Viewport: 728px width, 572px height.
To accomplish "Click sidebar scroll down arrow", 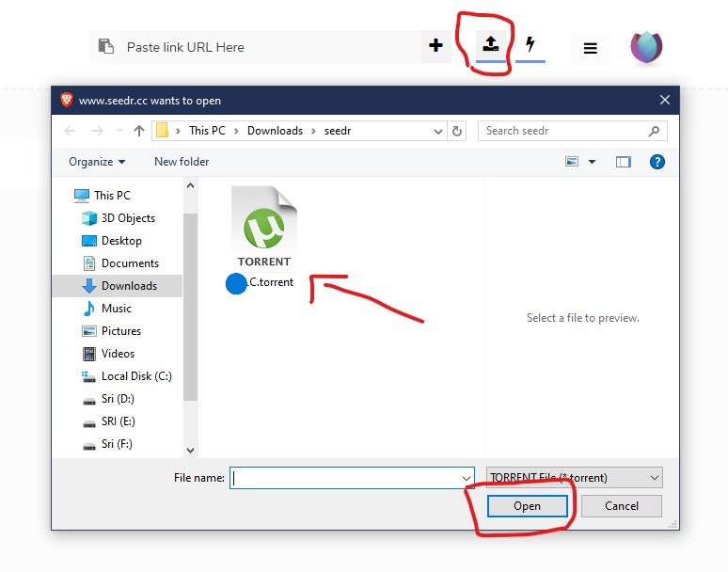I will (x=190, y=450).
